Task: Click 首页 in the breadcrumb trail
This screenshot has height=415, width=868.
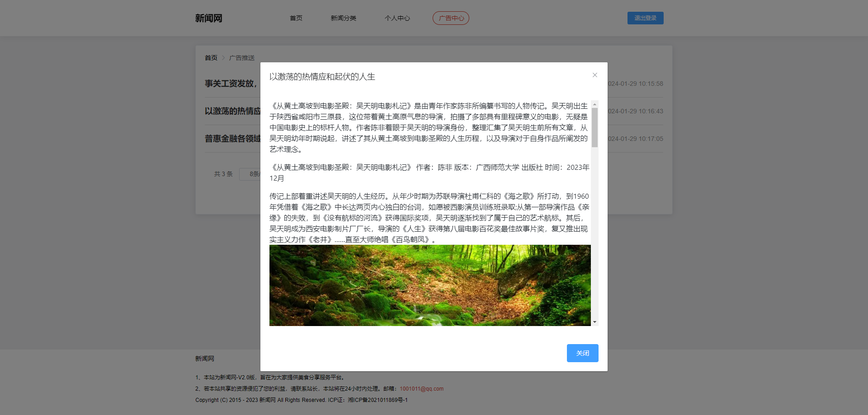Action: tap(210, 58)
